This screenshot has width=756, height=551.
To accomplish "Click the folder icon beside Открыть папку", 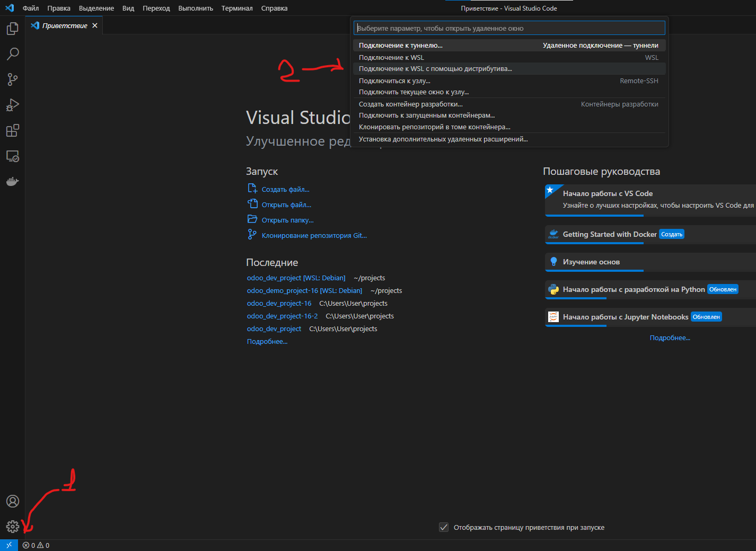I will pos(252,219).
